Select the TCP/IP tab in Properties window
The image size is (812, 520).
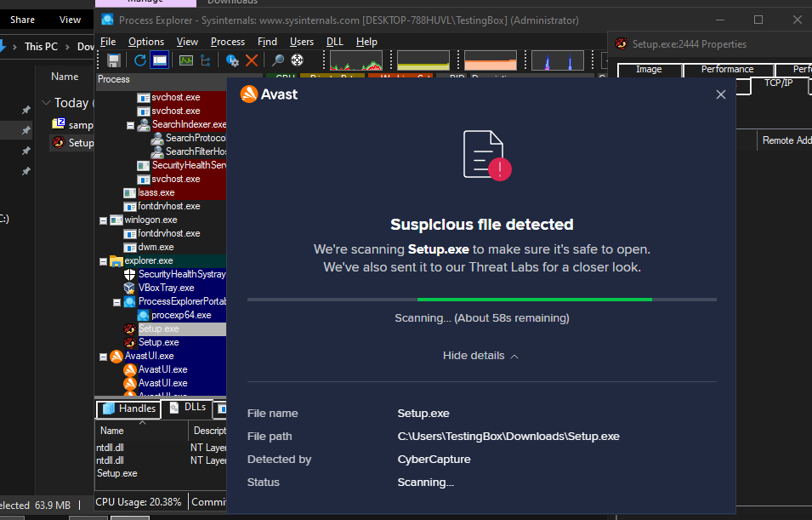coord(778,85)
